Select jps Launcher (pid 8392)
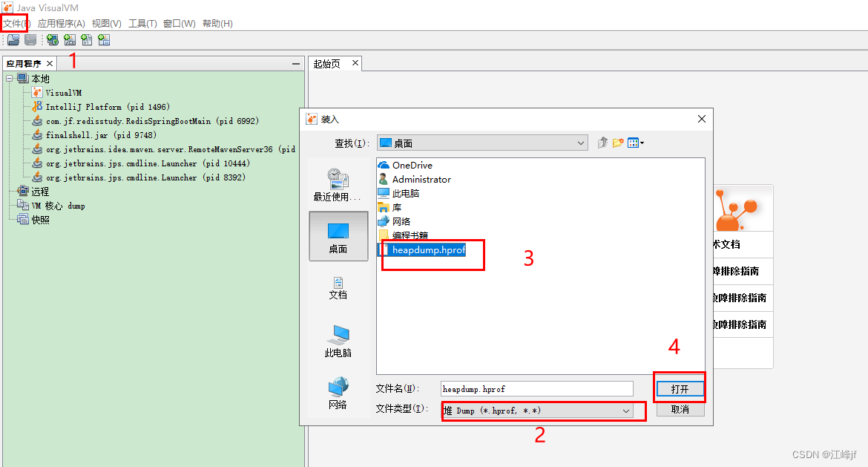Viewport: 868px width, 467px height. coord(139,177)
